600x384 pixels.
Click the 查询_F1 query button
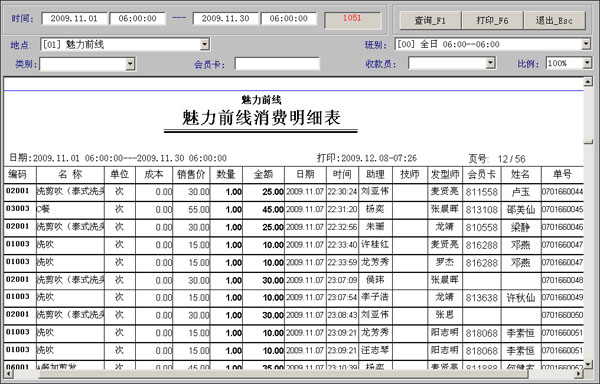pyautogui.click(x=430, y=20)
